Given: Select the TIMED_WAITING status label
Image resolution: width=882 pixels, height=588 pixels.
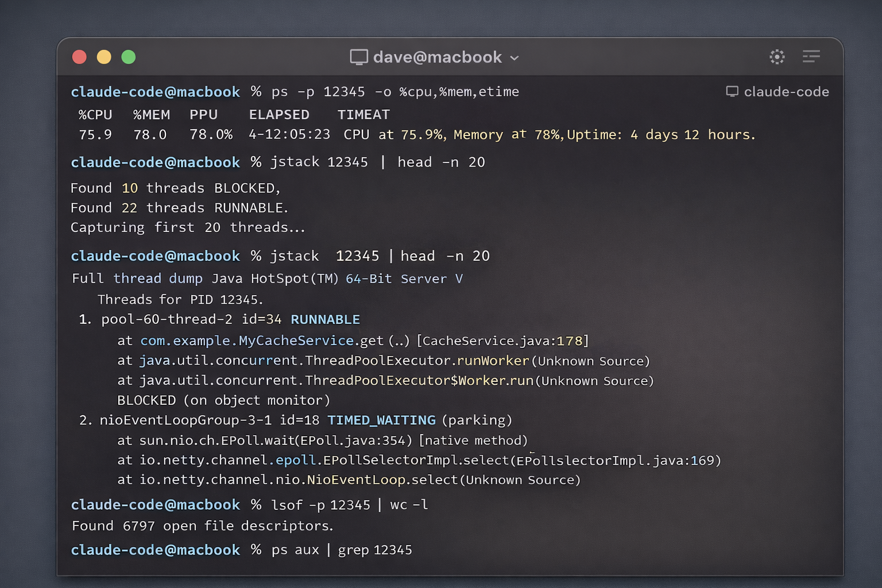Looking at the screenshot, I should click(x=381, y=420).
